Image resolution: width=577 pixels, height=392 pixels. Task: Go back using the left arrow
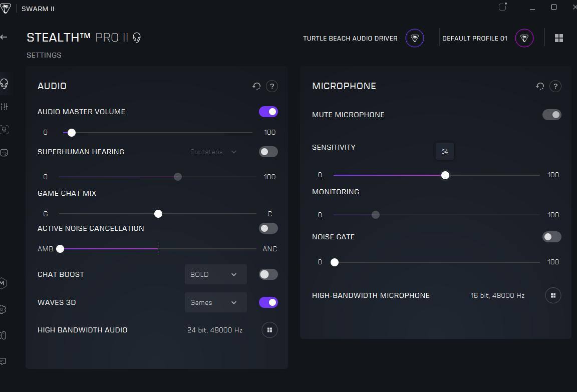(4, 37)
